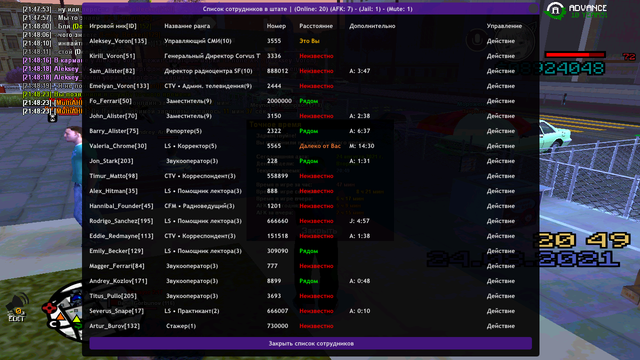Open Действие for Eddie_Redmayne[113]
Screen dimensions: 640x360
pyautogui.click(x=500, y=236)
